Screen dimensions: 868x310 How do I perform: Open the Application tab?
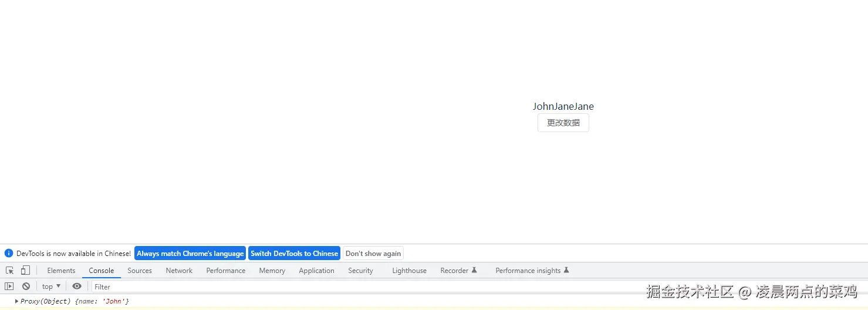(x=316, y=271)
